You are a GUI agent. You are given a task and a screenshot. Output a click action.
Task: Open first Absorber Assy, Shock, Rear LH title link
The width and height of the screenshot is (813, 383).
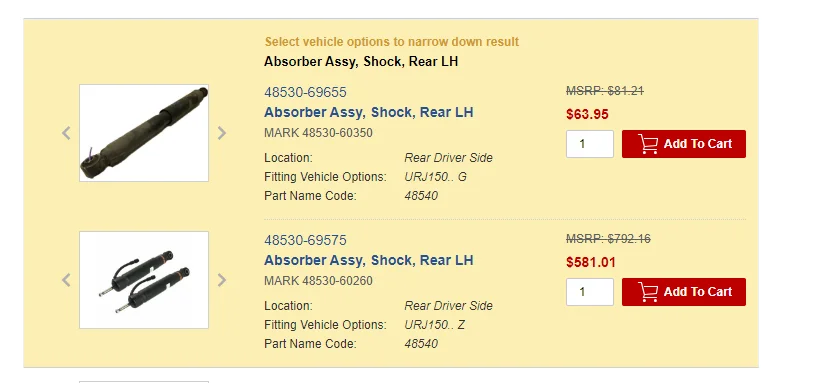coord(369,112)
